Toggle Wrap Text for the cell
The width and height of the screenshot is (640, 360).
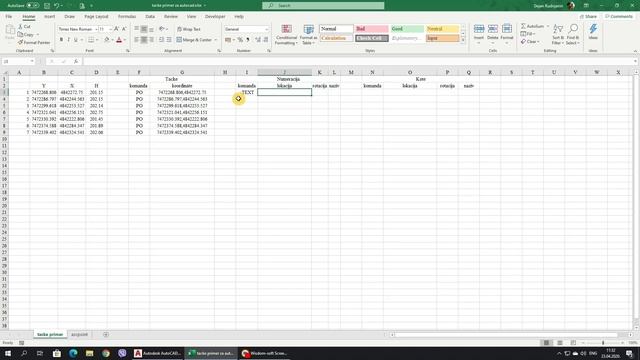click(189, 29)
